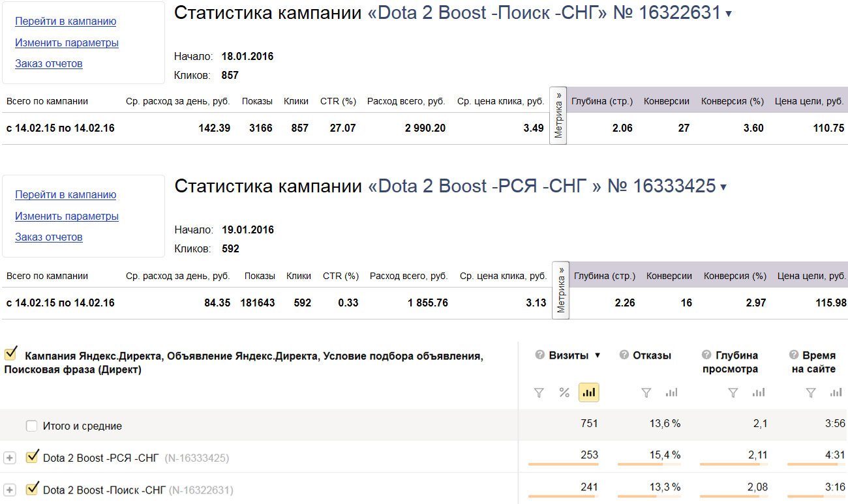The height and width of the screenshot is (504, 848).
Task: Collapse the Метрика panel in the РСЯ campaign table
Action: pyautogui.click(x=561, y=290)
